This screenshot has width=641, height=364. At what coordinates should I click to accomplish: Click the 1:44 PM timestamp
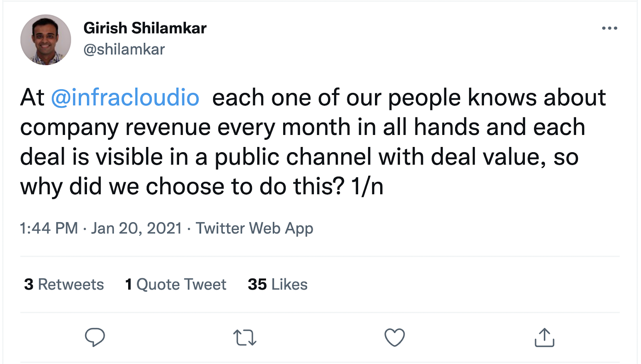pyautogui.click(x=49, y=228)
